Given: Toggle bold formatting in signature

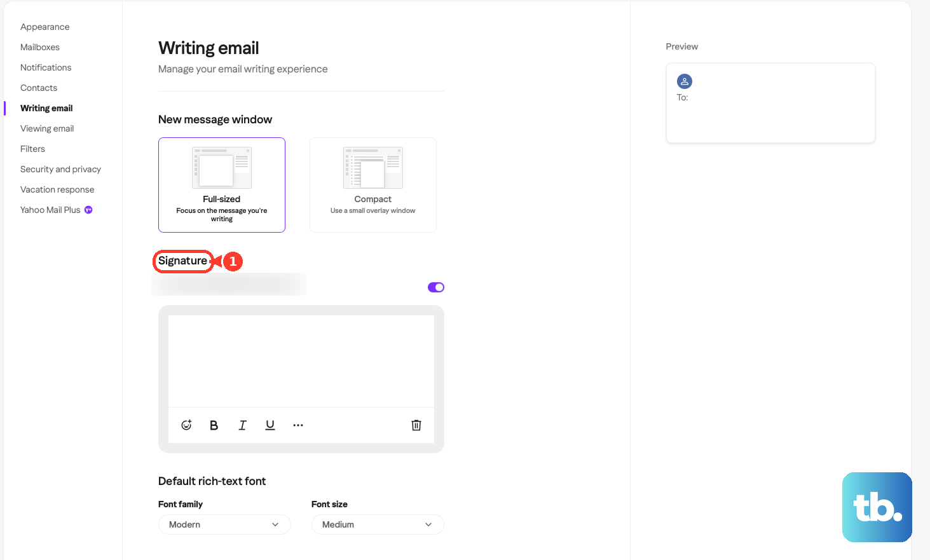Looking at the screenshot, I should (x=214, y=425).
